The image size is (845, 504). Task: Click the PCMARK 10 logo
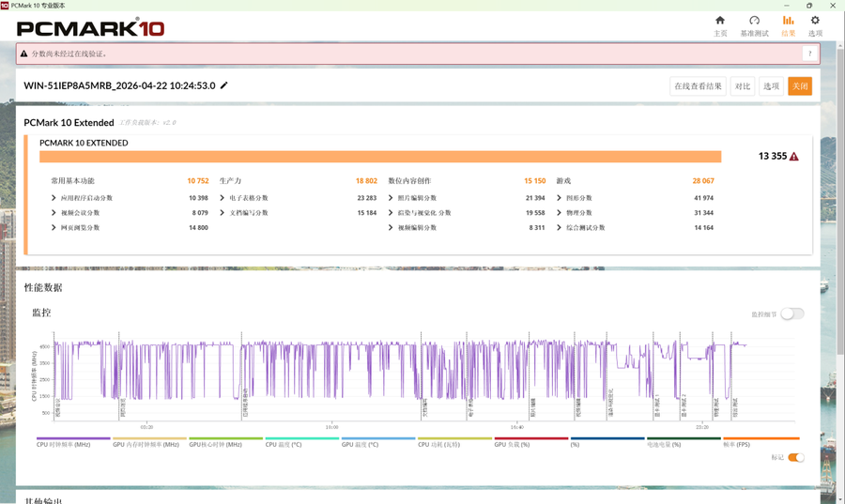(x=90, y=27)
